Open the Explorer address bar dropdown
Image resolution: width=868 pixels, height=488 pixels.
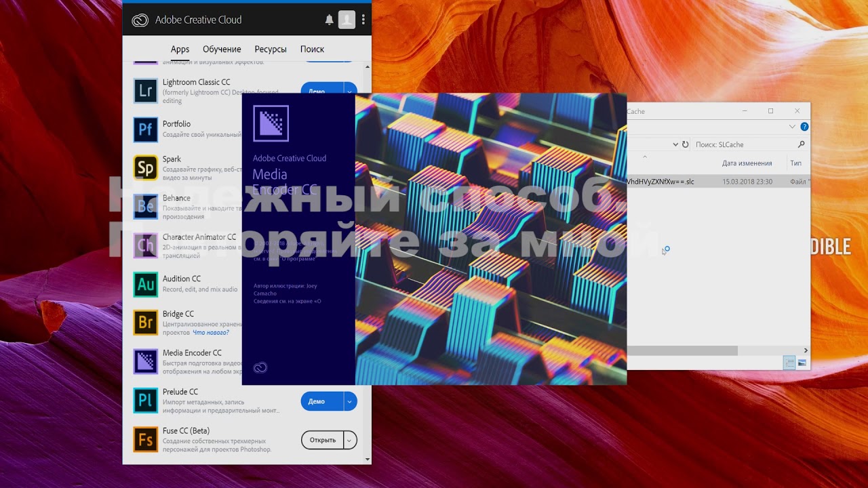coord(675,144)
